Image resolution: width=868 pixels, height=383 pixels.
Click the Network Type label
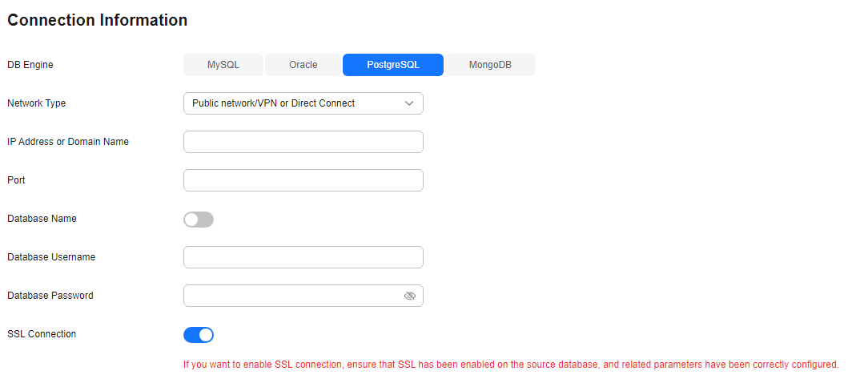(x=37, y=103)
